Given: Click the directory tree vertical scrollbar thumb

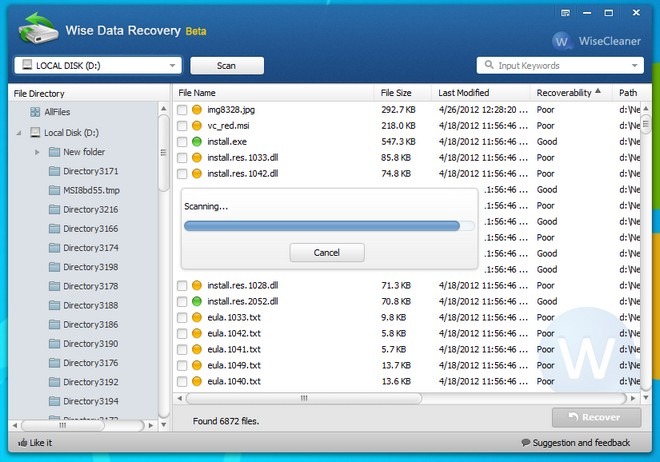Looking at the screenshot, I should (163, 153).
